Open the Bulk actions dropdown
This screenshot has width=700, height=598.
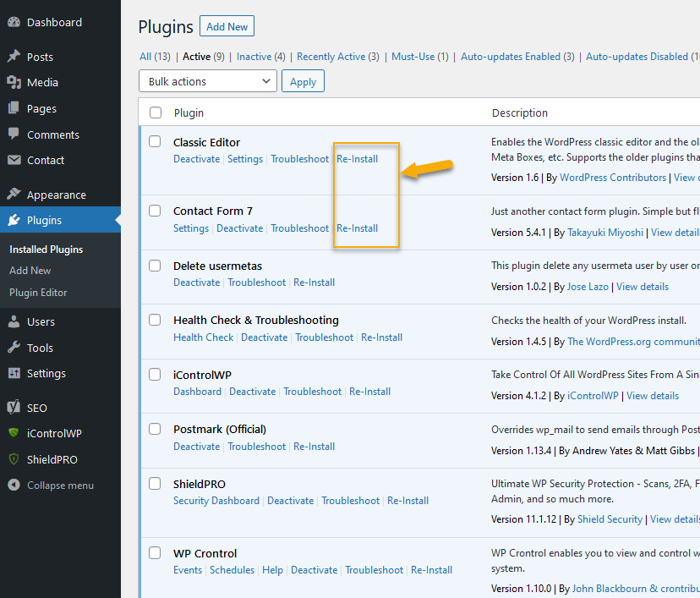coord(207,80)
